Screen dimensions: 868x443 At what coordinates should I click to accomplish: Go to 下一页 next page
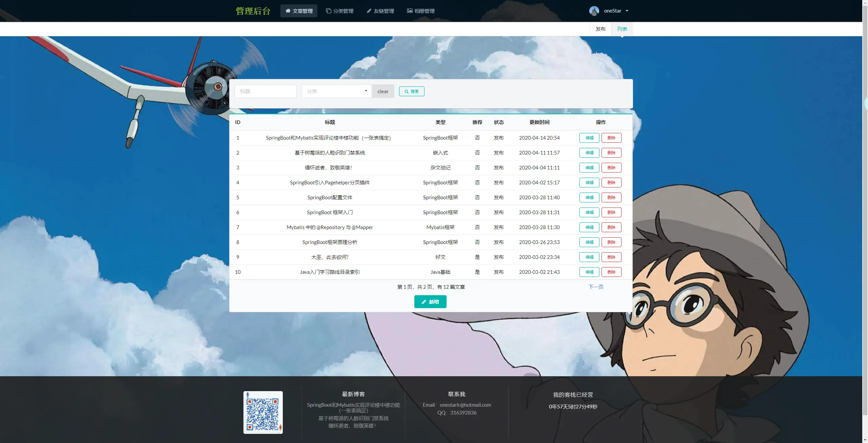(596, 287)
